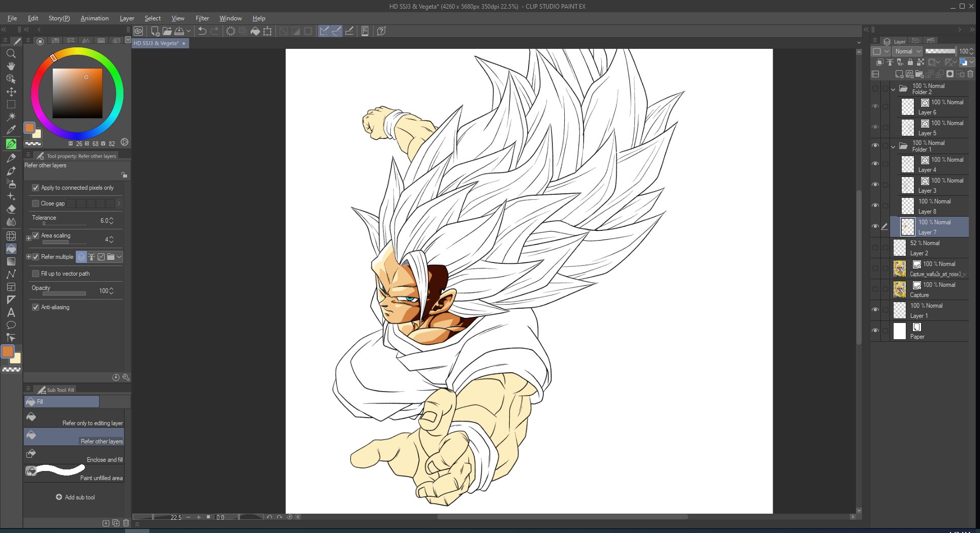The width and height of the screenshot is (980, 533).
Task: Click the Open file folder icon
Action: tap(167, 31)
